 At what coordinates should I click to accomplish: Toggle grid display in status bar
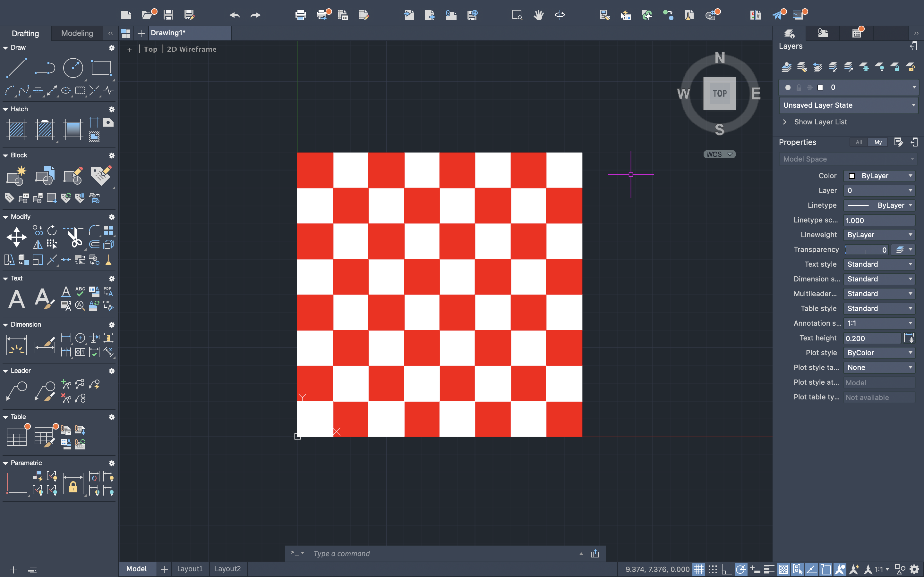[699, 569]
